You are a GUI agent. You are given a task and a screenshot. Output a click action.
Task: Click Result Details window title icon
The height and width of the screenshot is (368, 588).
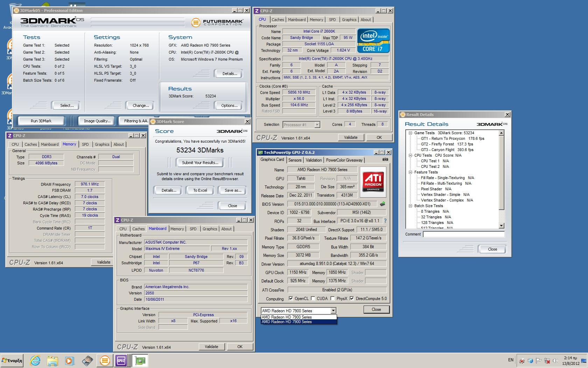[x=403, y=115]
